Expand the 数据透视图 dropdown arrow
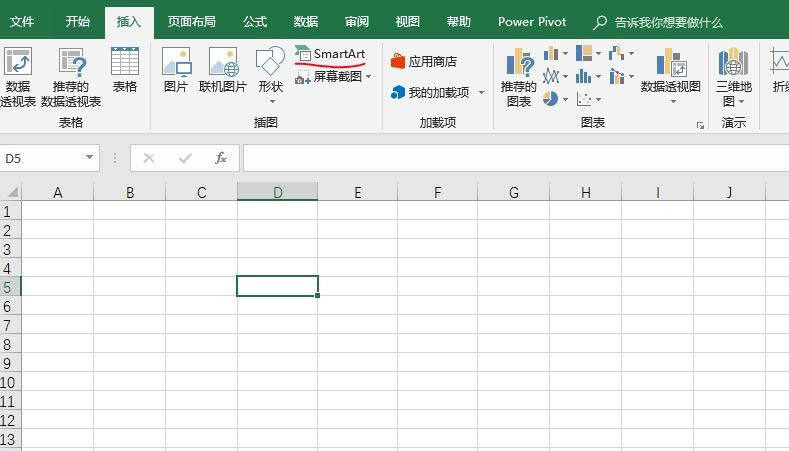The width and height of the screenshot is (789, 451). pos(673,102)
